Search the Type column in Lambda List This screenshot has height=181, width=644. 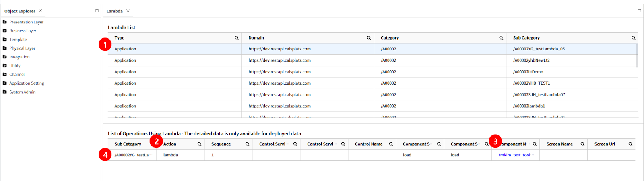coord(237,38)
